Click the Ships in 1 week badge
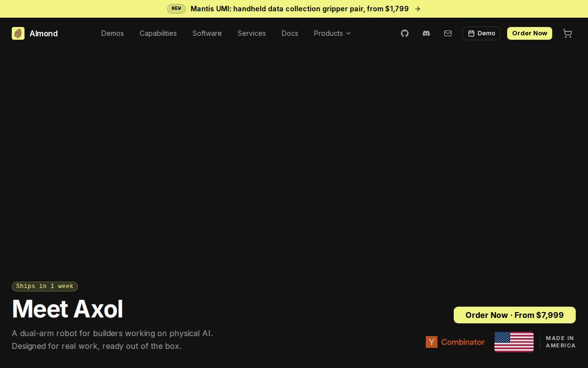588x368 pixels. click(x=45, y=286)
